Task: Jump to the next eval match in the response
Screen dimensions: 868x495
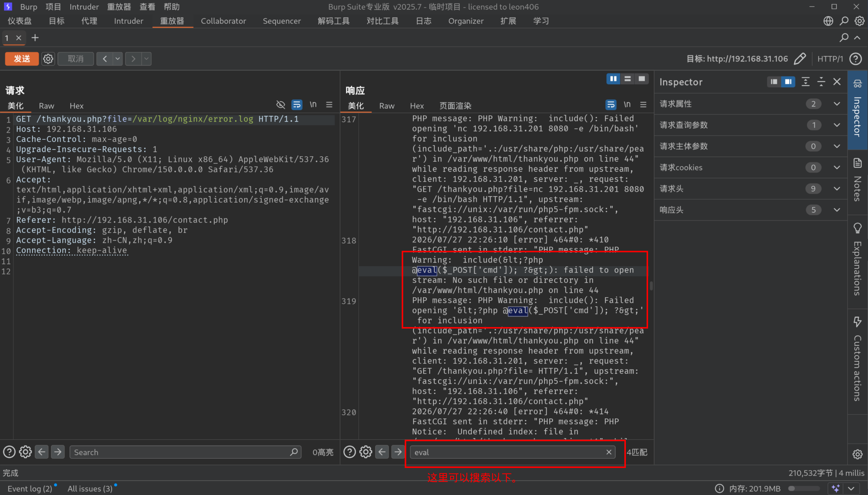Action: (398, 452)
